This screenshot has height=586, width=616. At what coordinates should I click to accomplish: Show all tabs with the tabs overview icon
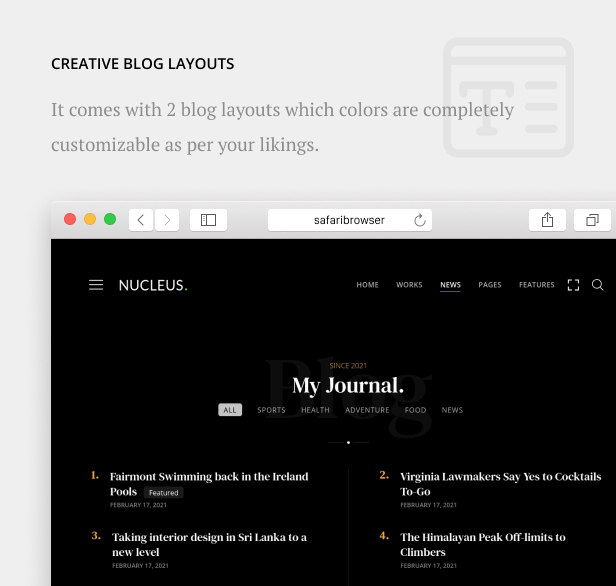coord(592,220)
